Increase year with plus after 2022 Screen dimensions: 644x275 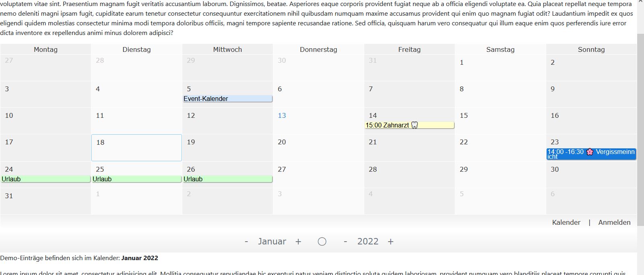tap(390, 242)
